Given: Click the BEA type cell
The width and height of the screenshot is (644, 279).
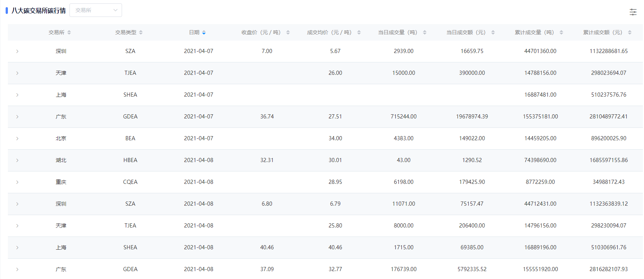Looking at the screenshot, I should pyautogui.click(x=130, y=138).
